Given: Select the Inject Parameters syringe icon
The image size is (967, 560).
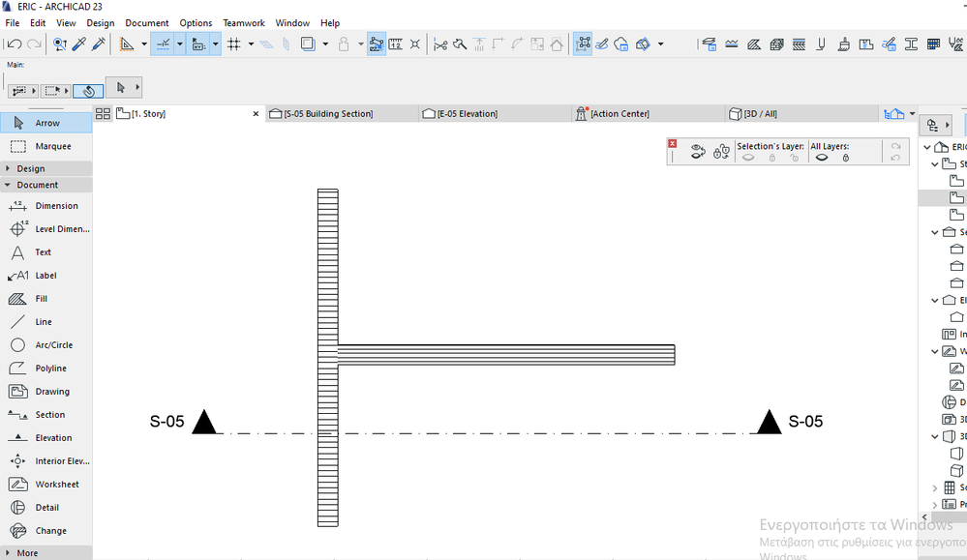Looking at the screenshot, I should point(98,44).
